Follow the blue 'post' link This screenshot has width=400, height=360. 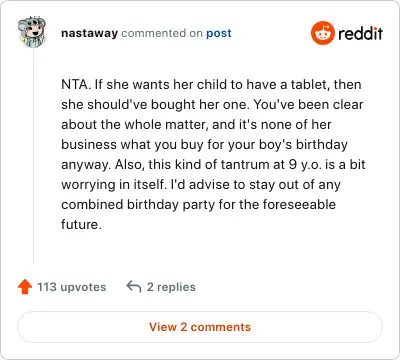pyautogui.click(x=219, y=34)
